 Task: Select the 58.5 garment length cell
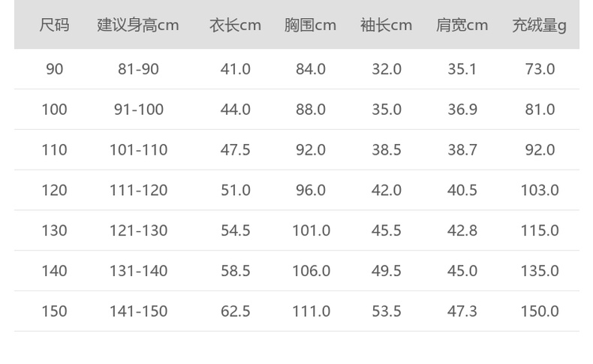pos(235,271)
